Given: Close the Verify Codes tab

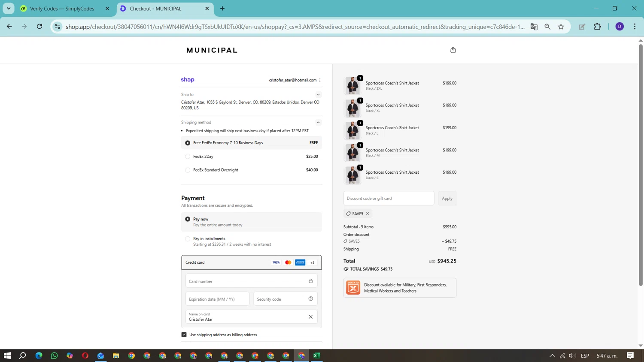Looking at the screenshot, I should 107,9.
